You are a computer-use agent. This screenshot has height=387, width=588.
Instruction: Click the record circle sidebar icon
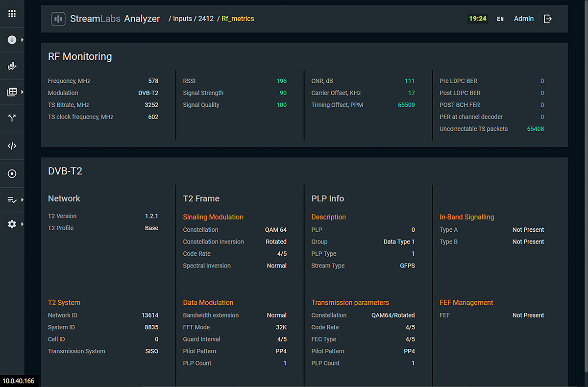pyautogui.click(x=12, y=173)
